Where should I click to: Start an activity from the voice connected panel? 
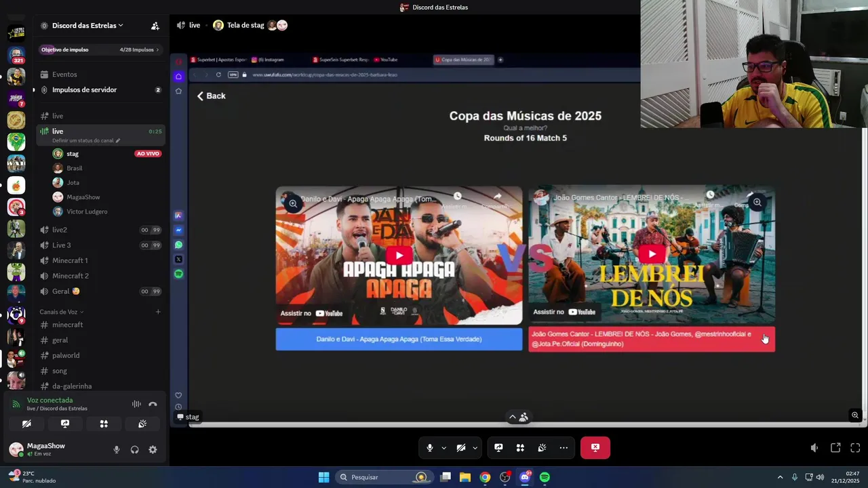(x=104, y=424)
